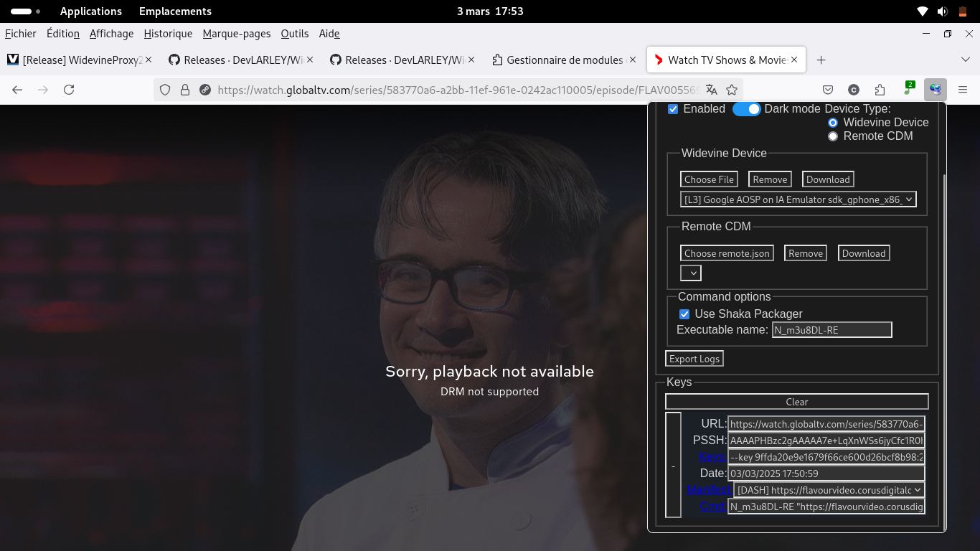980x551 pixels.
Task: Show site security padlock info
Action: [x=185, y=90]
